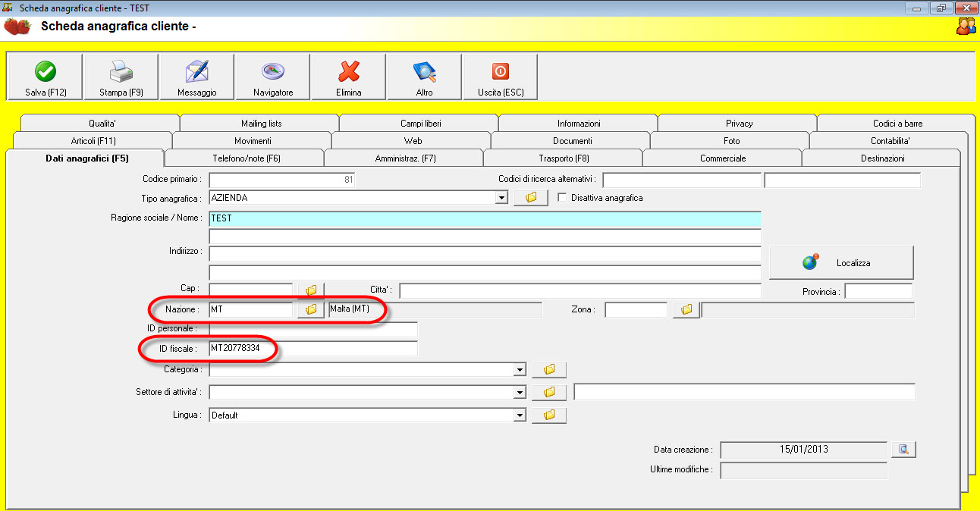Open the Informazioni tab
This screenshot has height=511, width=980.
tap(579, 123)
